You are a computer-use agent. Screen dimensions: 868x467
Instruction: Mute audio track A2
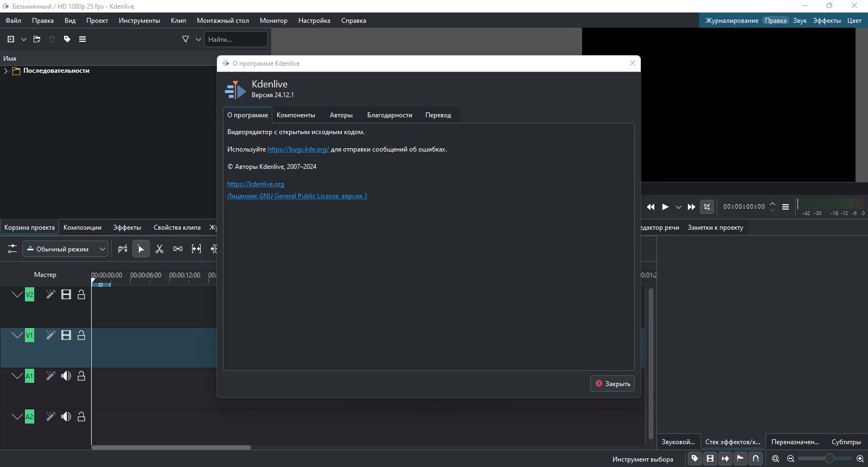pyautogui.click(x=66, y=416)
